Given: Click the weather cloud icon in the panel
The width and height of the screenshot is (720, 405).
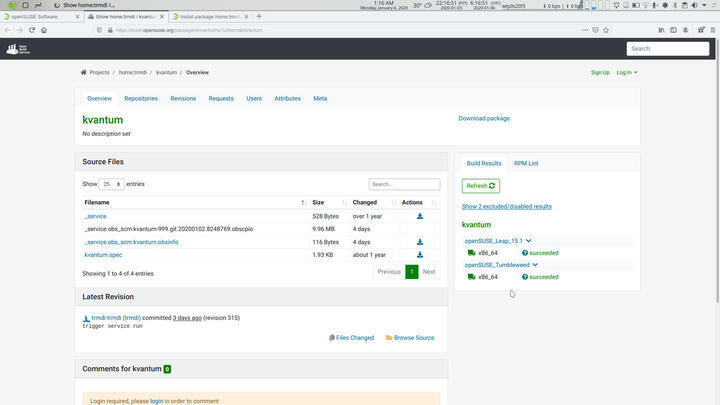Looking at the screenshot, I should point(428,6).
